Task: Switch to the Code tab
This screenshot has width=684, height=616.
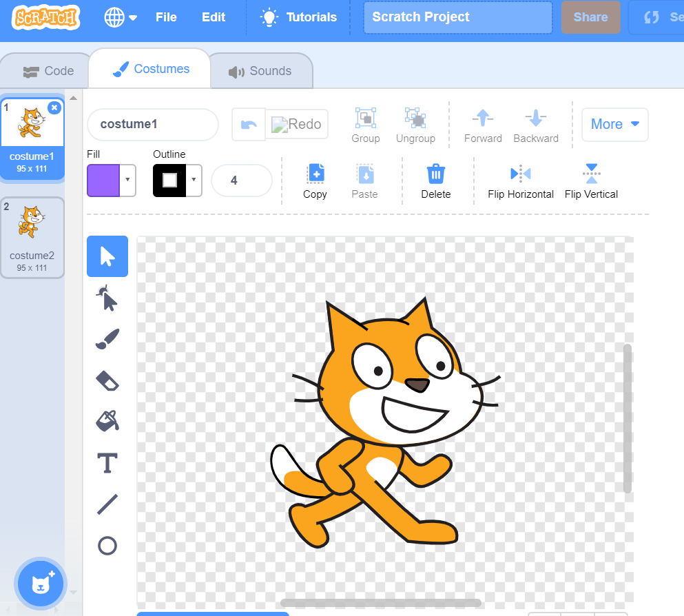Action: point(48,71)
